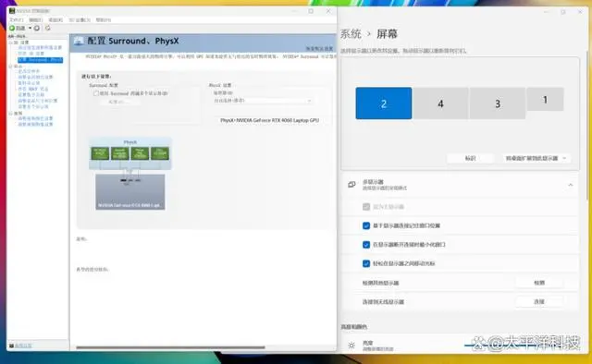Click the 系统信息 link at bottom left

[x=23, y=346]
